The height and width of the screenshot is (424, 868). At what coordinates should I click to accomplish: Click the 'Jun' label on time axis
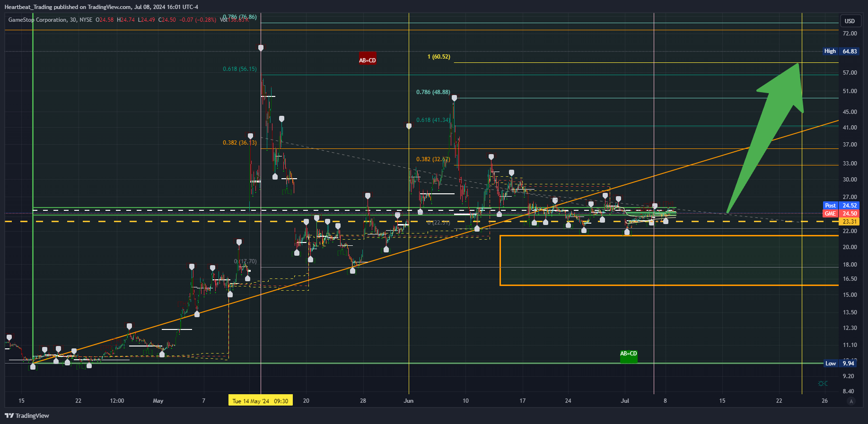pos(409,401)
